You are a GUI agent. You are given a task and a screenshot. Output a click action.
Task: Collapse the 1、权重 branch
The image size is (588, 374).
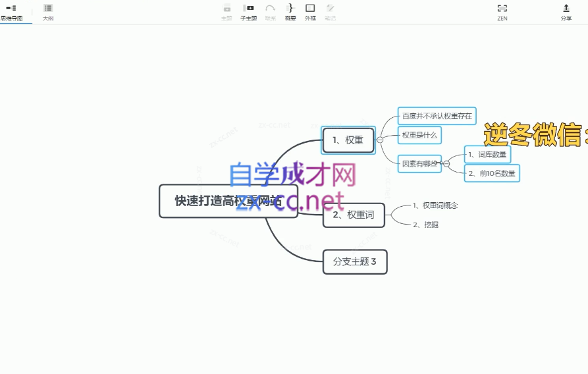point(380,140)
